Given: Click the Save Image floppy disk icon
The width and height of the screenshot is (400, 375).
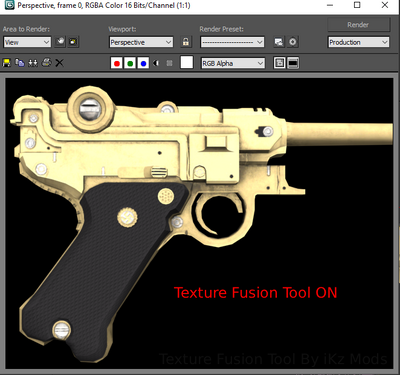Looking at the screenshot, I should click(x=7, y=63).
